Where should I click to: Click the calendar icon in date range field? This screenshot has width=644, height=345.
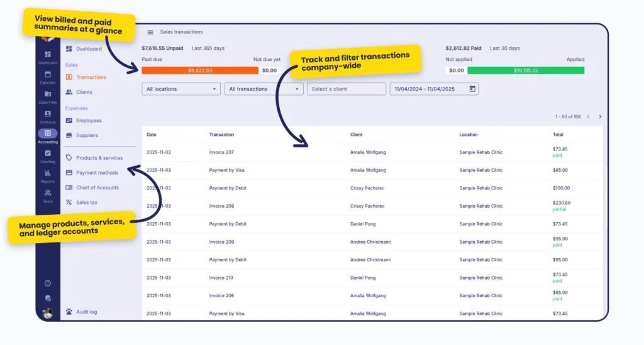(x=472, y=89)
